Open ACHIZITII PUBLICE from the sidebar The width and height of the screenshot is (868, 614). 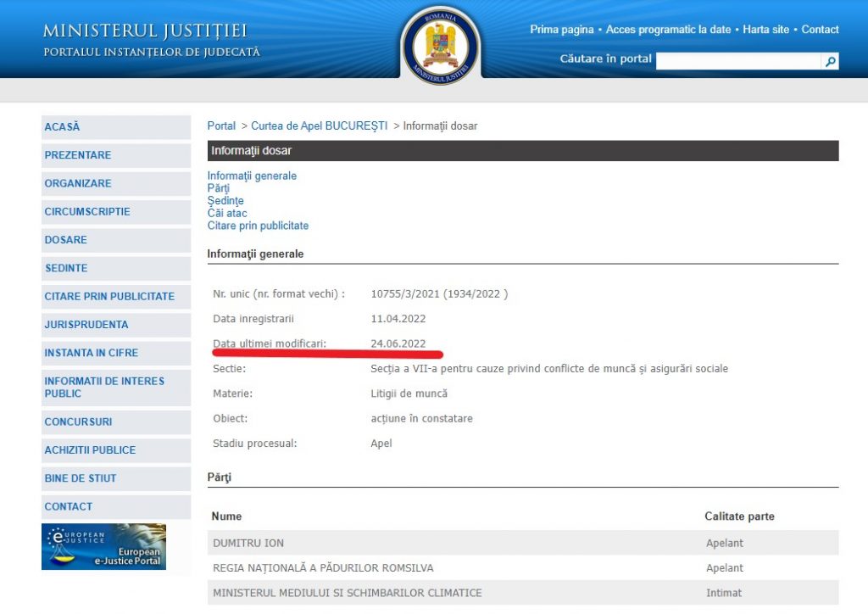pyautogui.click(x=90, y=450)
